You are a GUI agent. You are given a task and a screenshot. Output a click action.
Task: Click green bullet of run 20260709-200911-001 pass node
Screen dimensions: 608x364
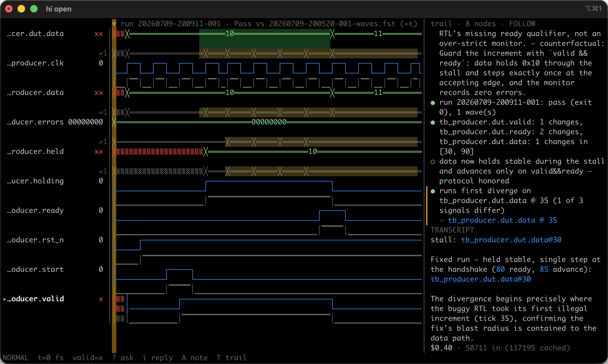point(433,103)
